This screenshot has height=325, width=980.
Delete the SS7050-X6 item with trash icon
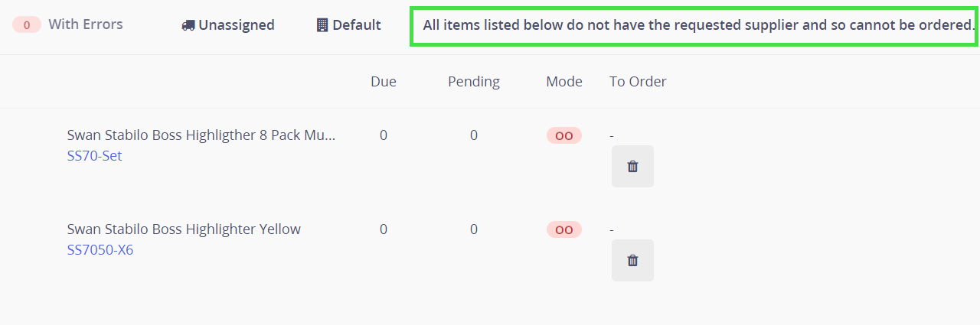click(x=632, y=260)
